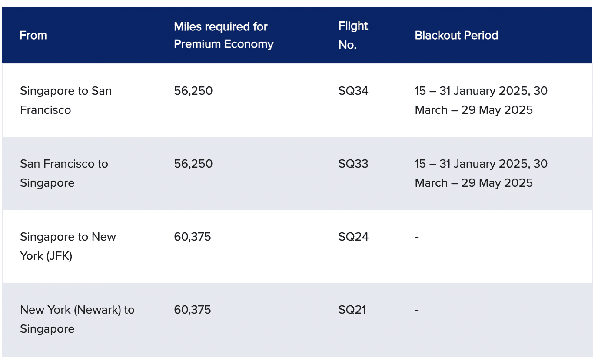Viewport: 598px width, 364px height.
Task: Click the 60,375 miles value in the SQ21 row
Action: point(193,310)
